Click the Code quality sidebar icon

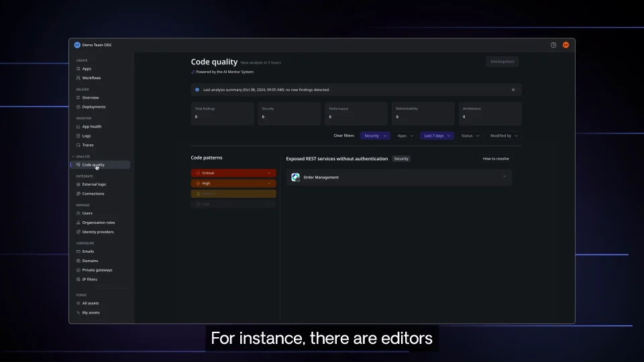click(x=78, y=165)
